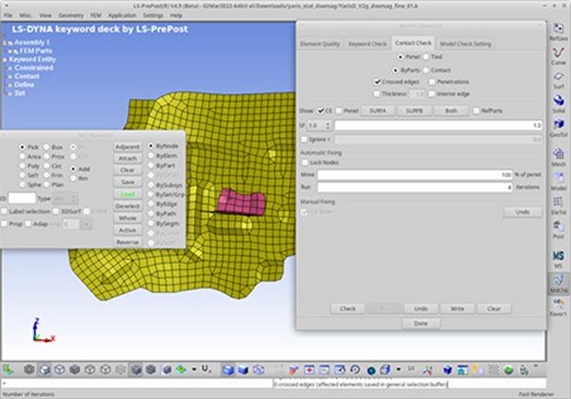The width and height of the screenshot is (571, 399).
Task: Click the U unreference toolbar icon
Action: (x=205, y=370)
